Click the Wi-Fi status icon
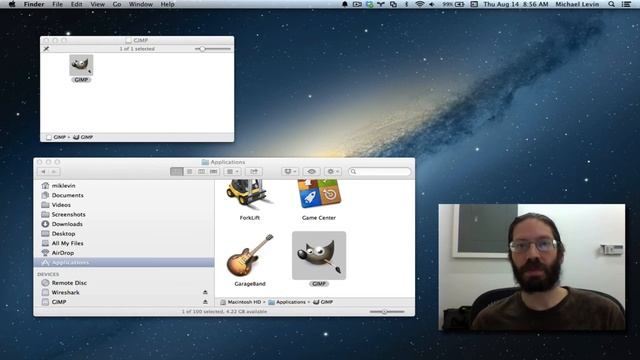 (419, 4)
